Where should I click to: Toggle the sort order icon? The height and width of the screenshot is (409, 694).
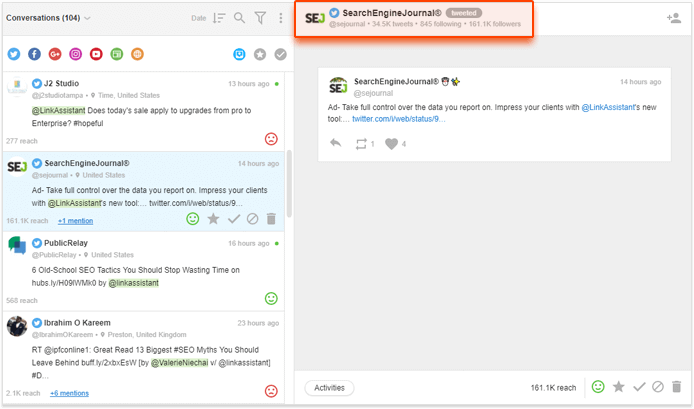point(219,18)
